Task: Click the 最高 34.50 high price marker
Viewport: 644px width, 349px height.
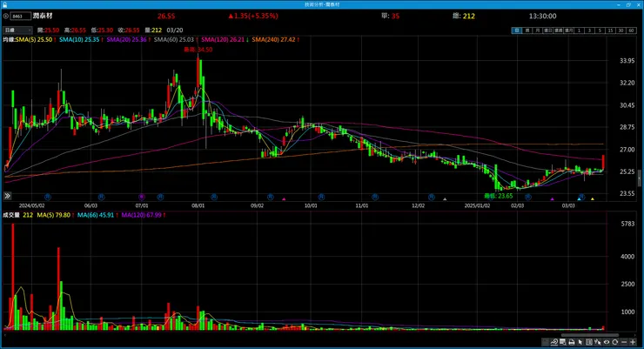Action: coord(198,50)
